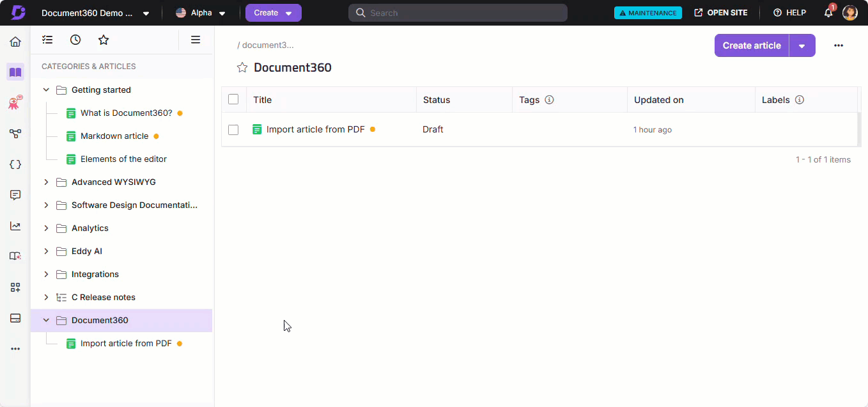Open the Analytics chart icon in sidebar
The image size is (868, 407).
pos(15,226)
